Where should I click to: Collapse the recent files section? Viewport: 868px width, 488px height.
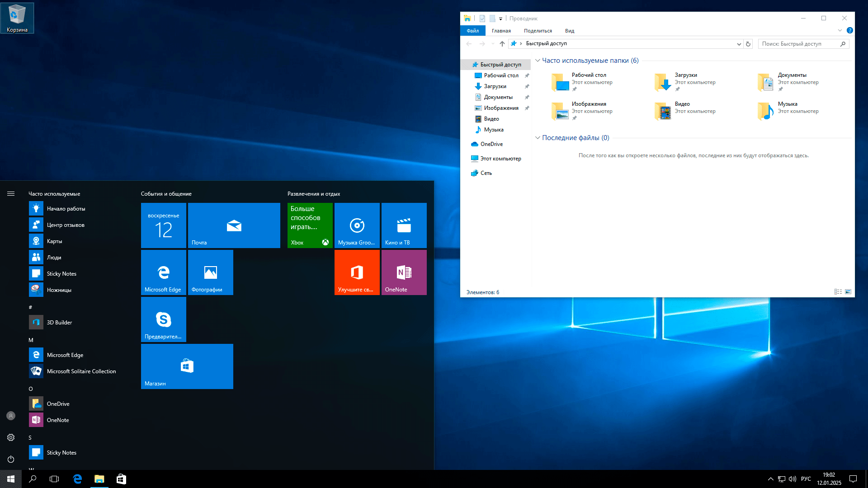[x=538, y=138]
